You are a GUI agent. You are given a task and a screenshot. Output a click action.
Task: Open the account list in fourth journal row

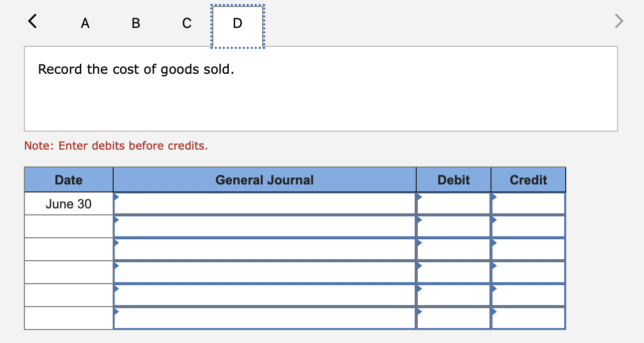[117, 265]
